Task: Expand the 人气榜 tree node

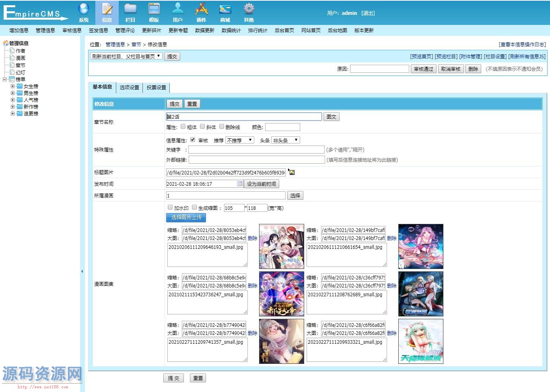Action: coord(13,100)
